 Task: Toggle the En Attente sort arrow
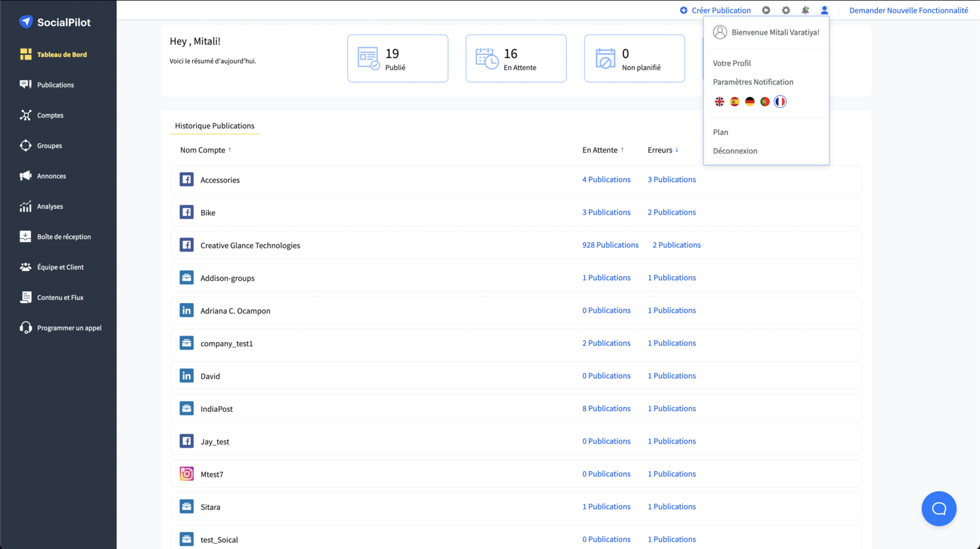tap(622, 150)
